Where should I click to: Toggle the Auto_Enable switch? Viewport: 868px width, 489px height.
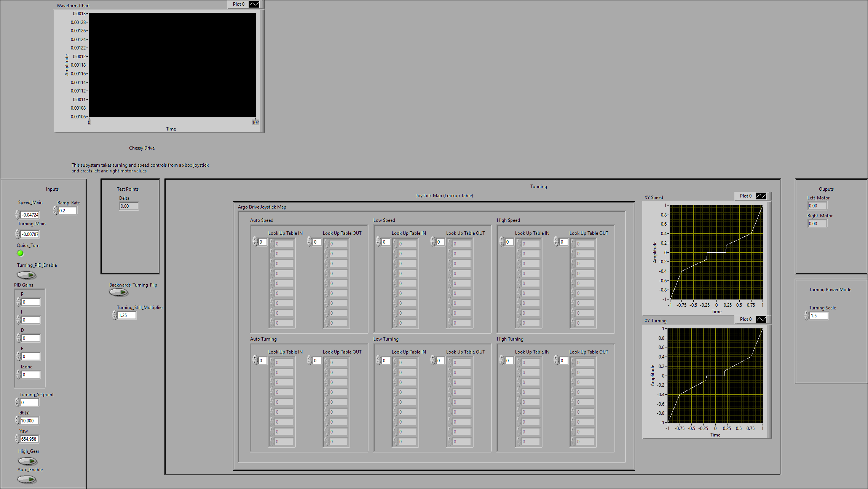tap(27, 479)
